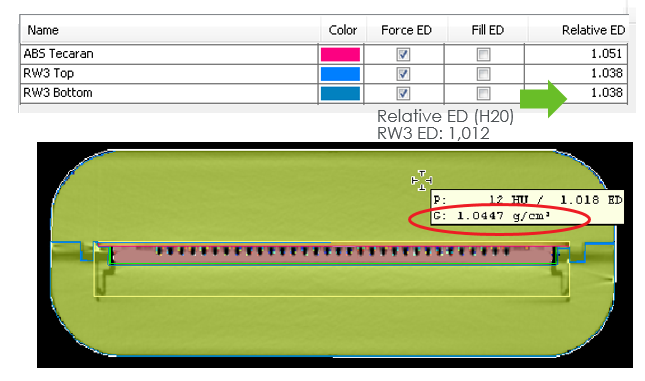The height and width of the screenshot is (381, 645).
Task: Click the 1.0447 g/cm³ density readout
Action: point(492,216)
